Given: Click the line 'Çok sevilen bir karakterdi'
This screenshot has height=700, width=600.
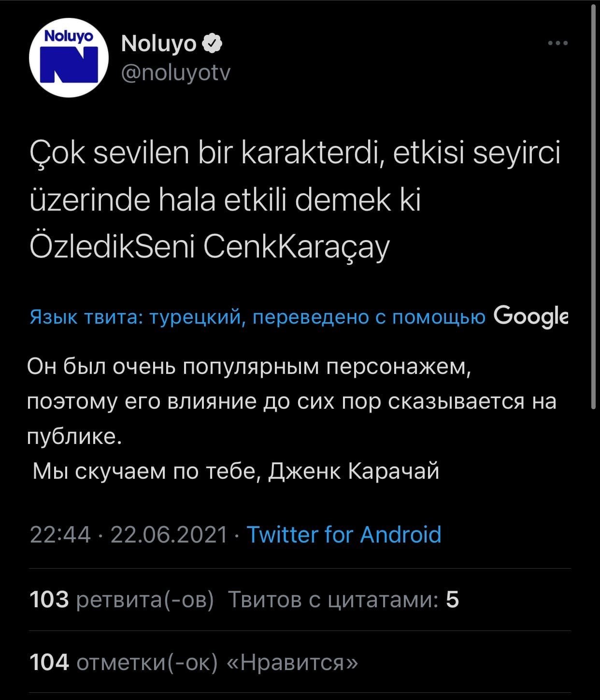Looking at the screenshot, I should pos(295,154).
